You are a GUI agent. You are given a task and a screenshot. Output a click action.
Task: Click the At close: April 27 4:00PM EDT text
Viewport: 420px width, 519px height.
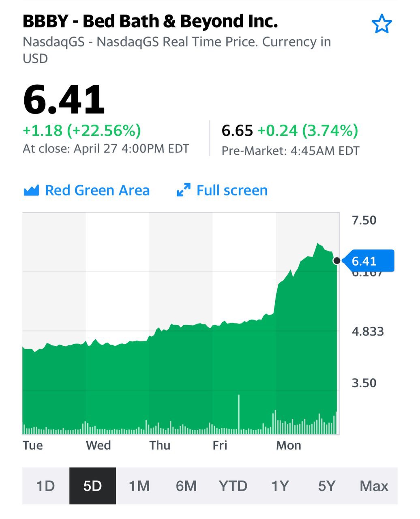(x=106, y=148)
